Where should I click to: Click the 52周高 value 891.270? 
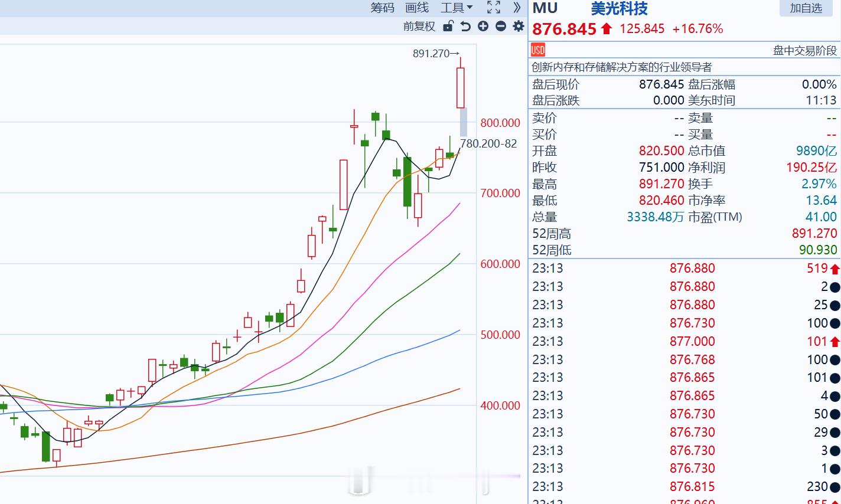[814, 234]
